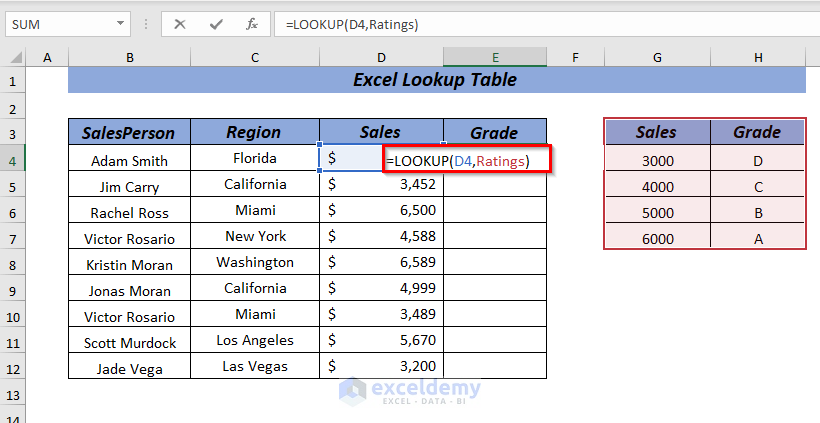Image resolution: width=820 pixels, height=423 pixels.
Task: Select the 4,588 sales cell
Action: 382,236
